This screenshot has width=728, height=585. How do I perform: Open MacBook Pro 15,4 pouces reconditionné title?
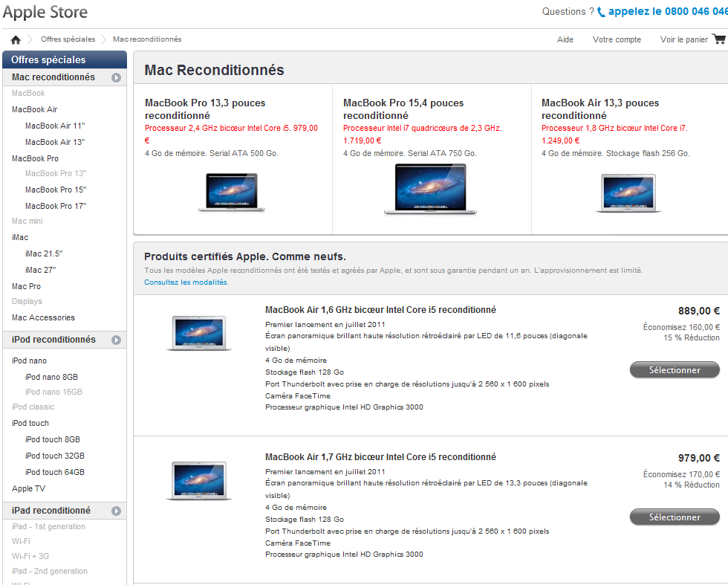point(403,109)
